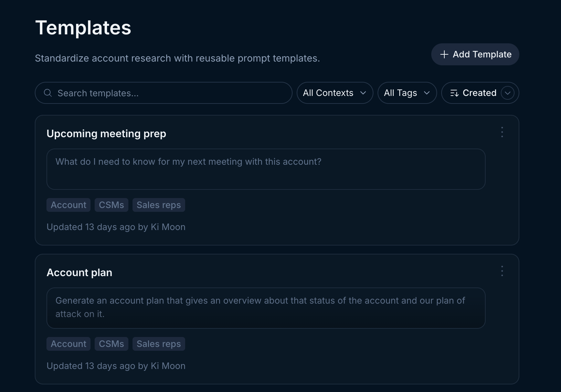Open the kebab menu on Upcoming meeting prep
Viewport: 561px width, 392px height.
pyautogui.click(x=502, y=132)
